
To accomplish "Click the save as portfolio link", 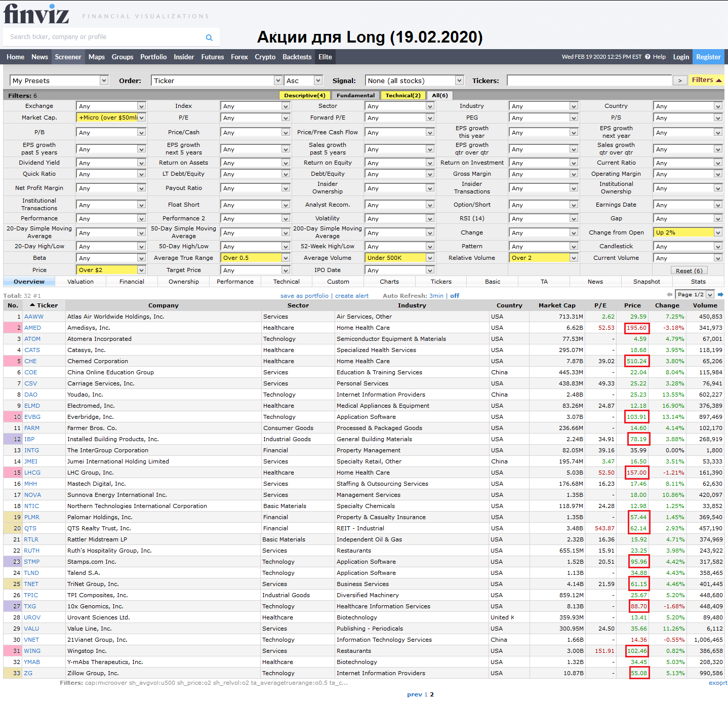I will (305, 296).
